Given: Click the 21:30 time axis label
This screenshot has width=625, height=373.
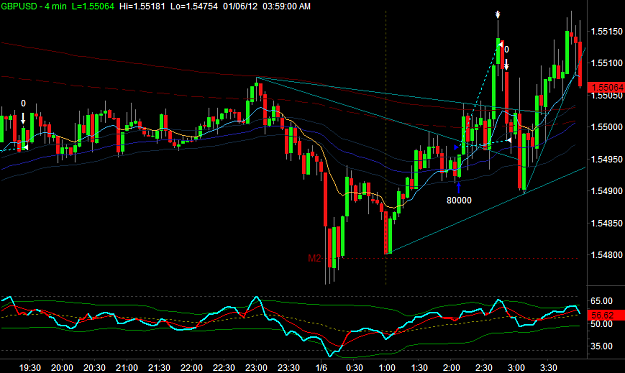Looking at the screenshot, I should click(159, 368).
